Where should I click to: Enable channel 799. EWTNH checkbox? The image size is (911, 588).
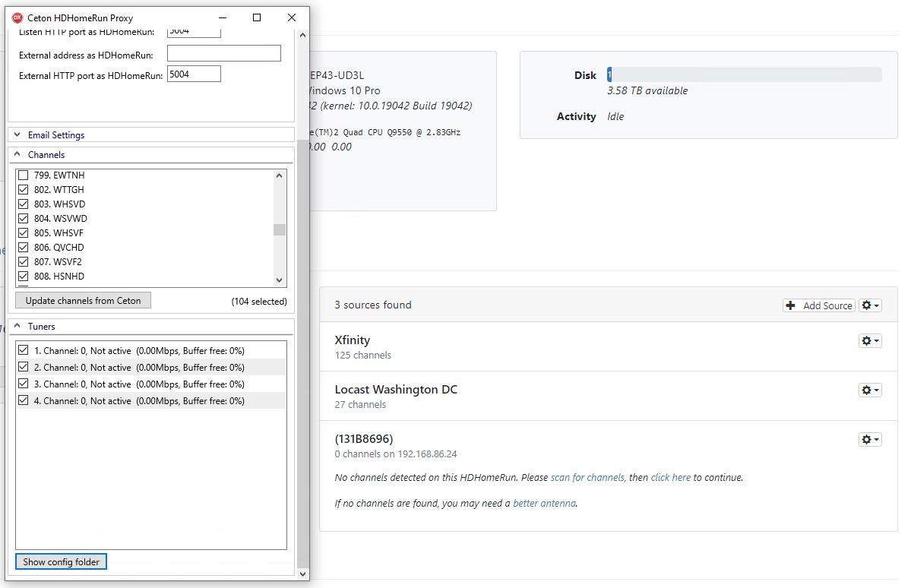pyautogui.click(x=24, y=175)
